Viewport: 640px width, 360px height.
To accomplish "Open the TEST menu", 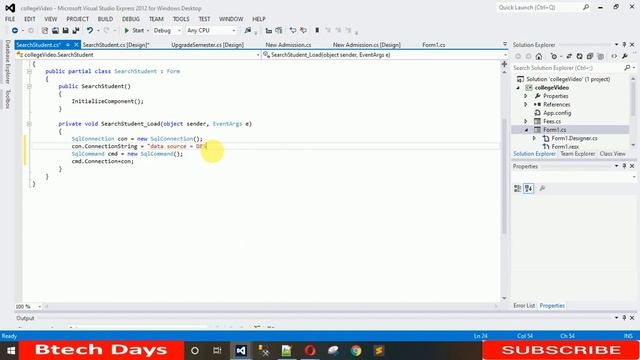I will pos(204,19).
